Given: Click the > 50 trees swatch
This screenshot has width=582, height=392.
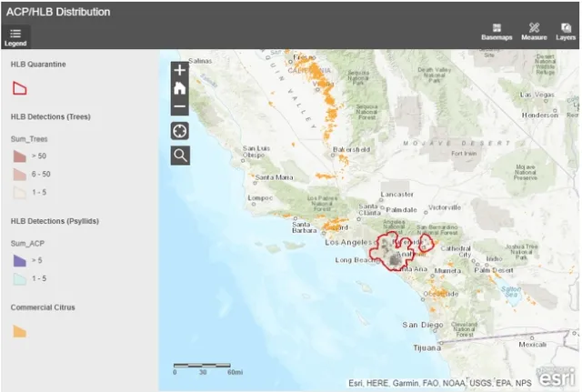Looking at the screenshot, I should click(x=20, y=156).
